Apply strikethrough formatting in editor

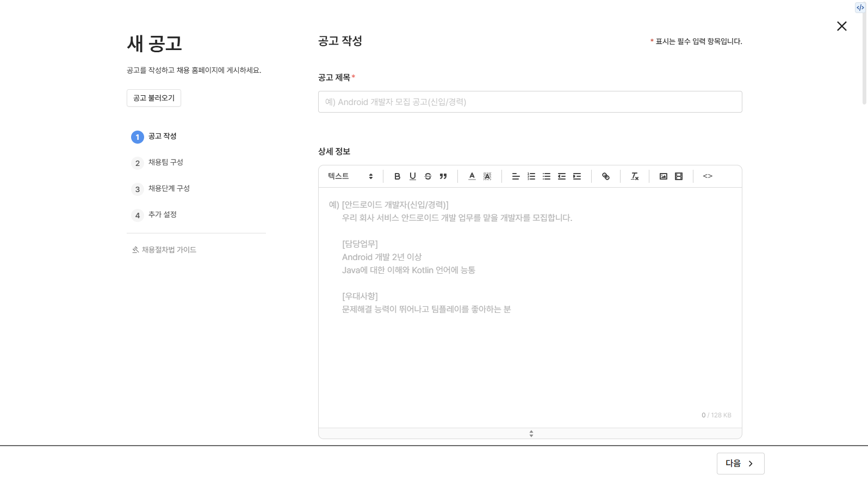(x=427, y=176)
